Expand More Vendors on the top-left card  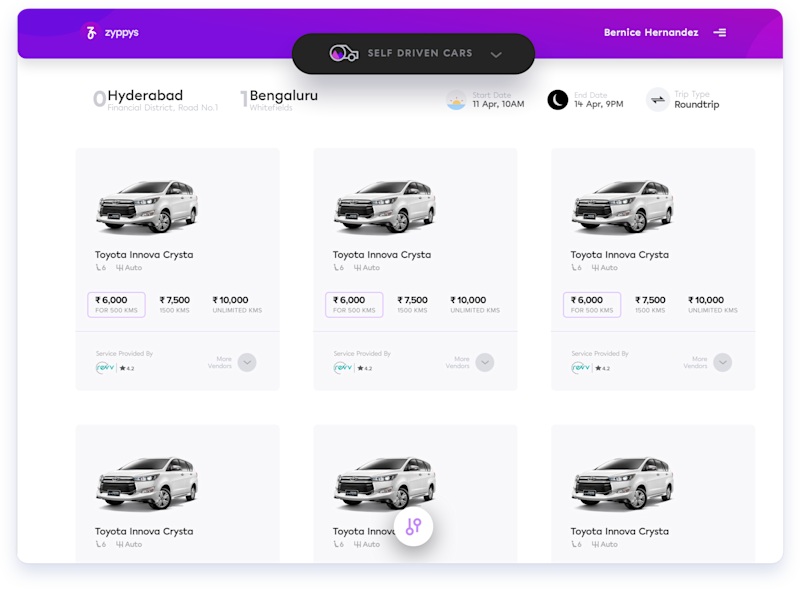[247, 362]
